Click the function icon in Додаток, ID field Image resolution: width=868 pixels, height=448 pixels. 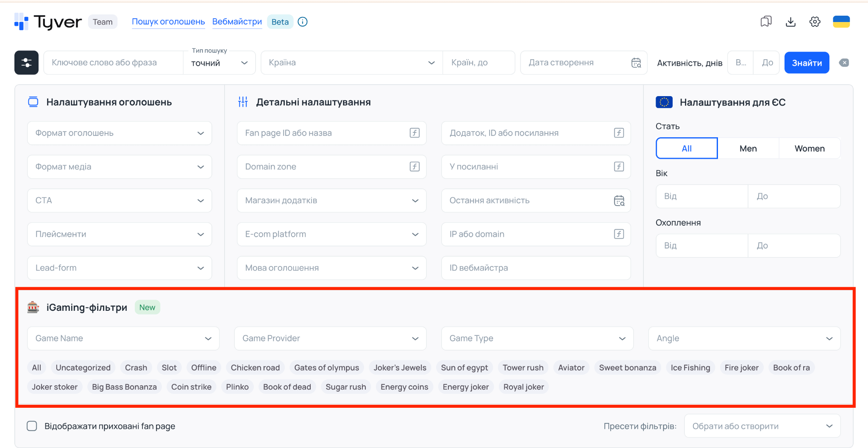coord(619,133)
